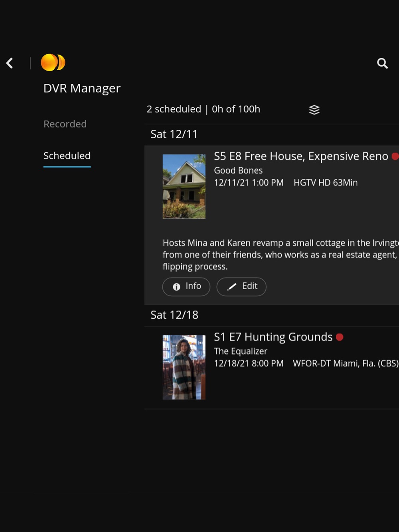Select the Scheduled tab

67,156
